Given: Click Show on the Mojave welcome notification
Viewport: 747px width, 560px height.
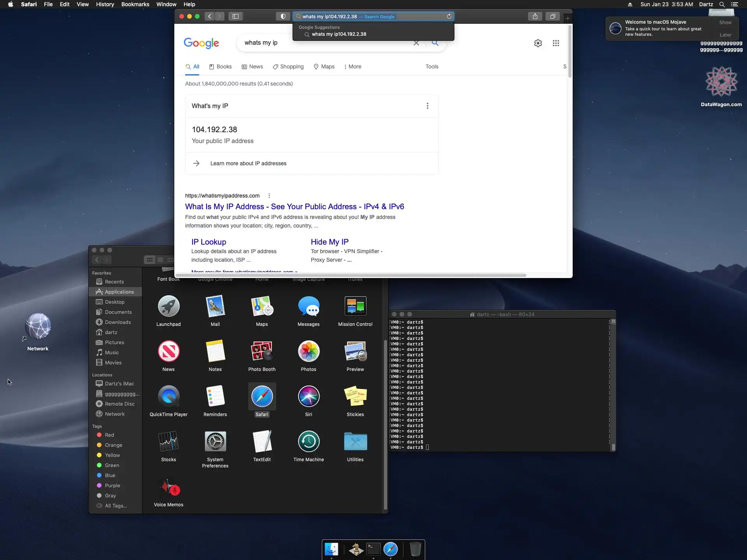Looking at the screenshot, I should coord(725,23).
